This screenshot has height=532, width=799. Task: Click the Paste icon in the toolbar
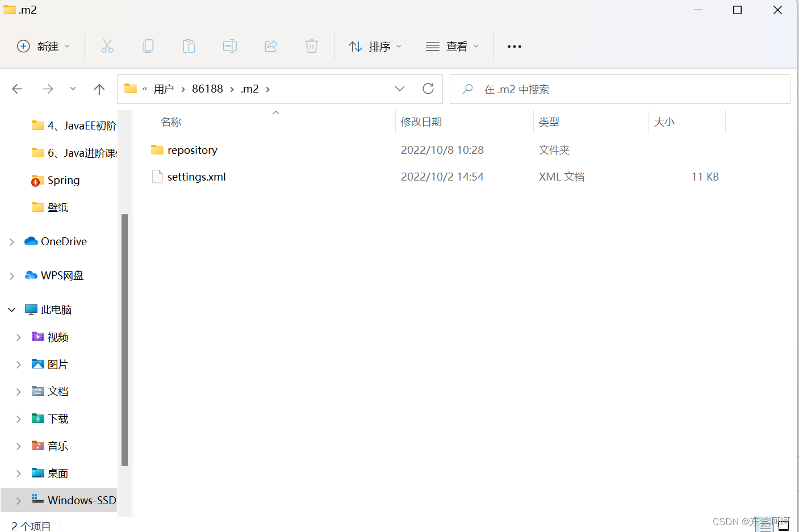tap(189, 46)
